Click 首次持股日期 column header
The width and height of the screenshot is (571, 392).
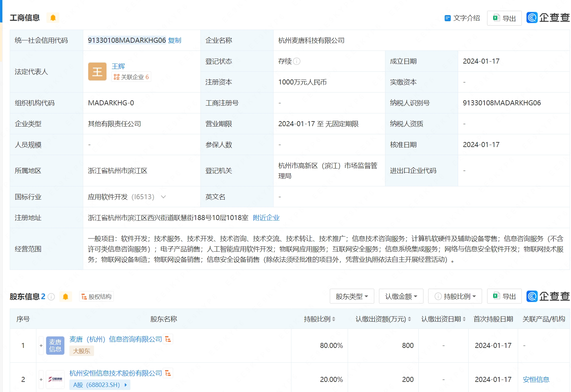click(493, 319)
